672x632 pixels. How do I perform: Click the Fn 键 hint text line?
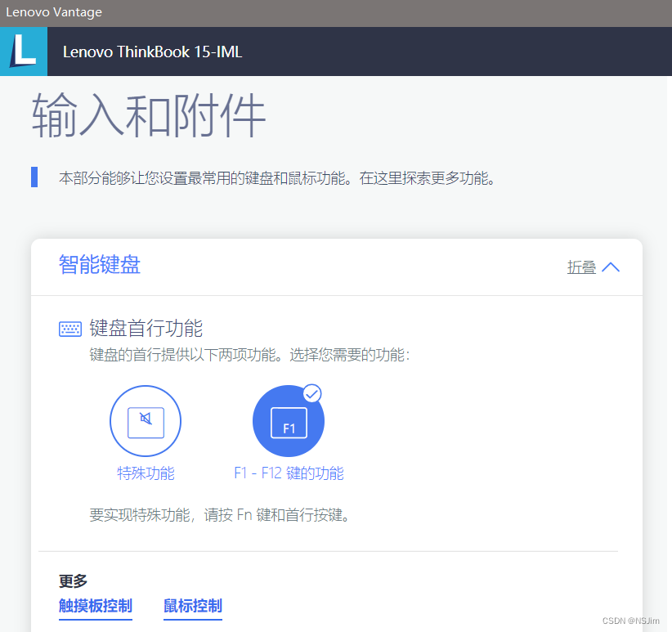click(x=220, y=514)
